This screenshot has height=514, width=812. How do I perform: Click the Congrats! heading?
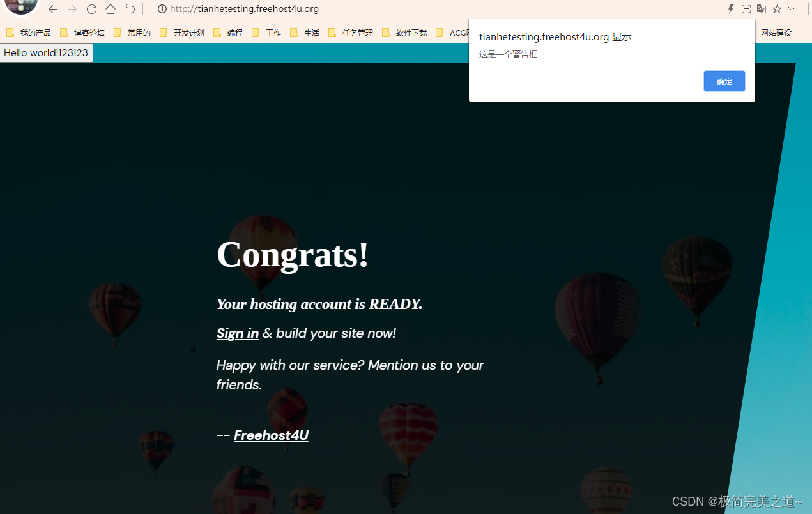point(293,254)
